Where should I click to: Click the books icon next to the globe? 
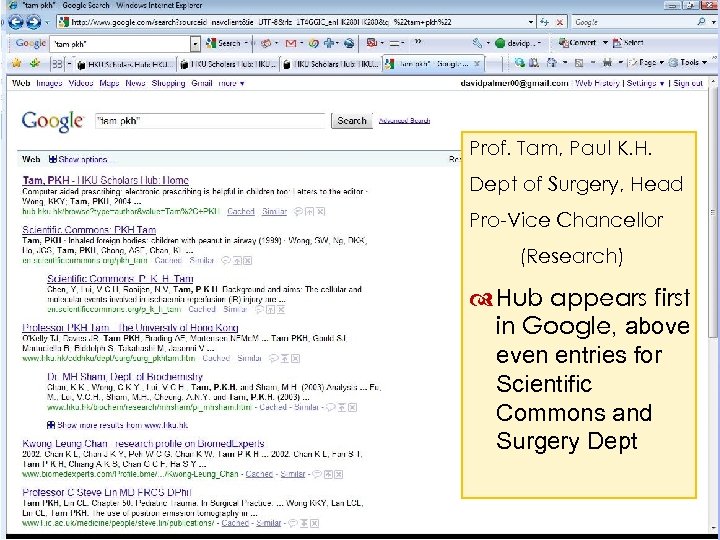[534, 62]
